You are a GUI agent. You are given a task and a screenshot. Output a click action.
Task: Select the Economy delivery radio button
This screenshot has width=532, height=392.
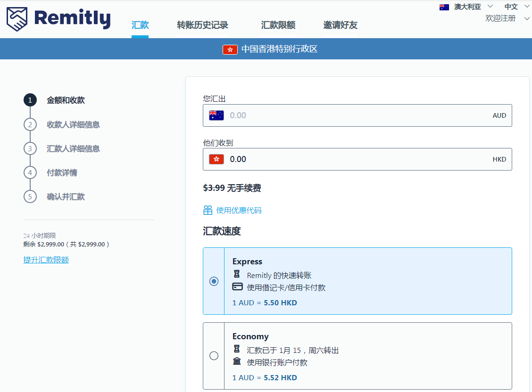click(x=214, y=356)
